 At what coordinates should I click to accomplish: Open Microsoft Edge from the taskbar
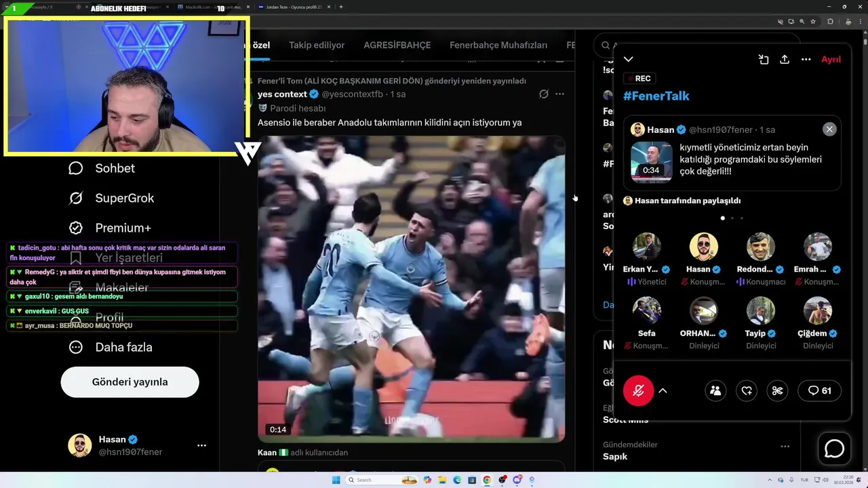(457, 480)
